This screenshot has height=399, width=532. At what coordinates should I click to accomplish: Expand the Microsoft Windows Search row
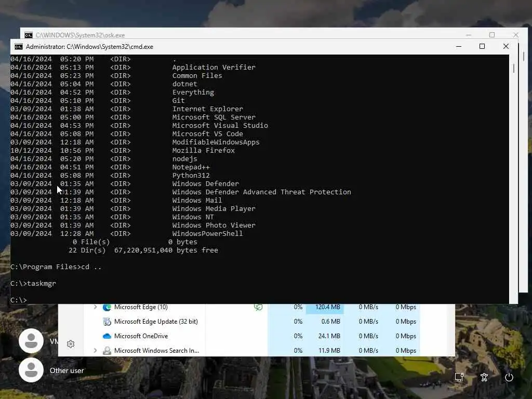coord(96,351)
